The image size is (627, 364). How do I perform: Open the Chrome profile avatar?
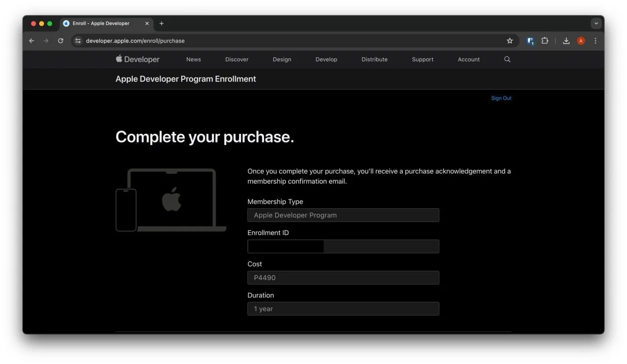click(581, 41)
